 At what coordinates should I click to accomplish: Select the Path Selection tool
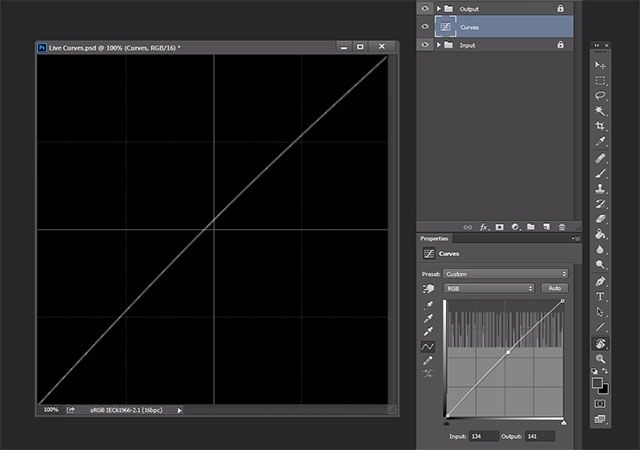(600, 312)
